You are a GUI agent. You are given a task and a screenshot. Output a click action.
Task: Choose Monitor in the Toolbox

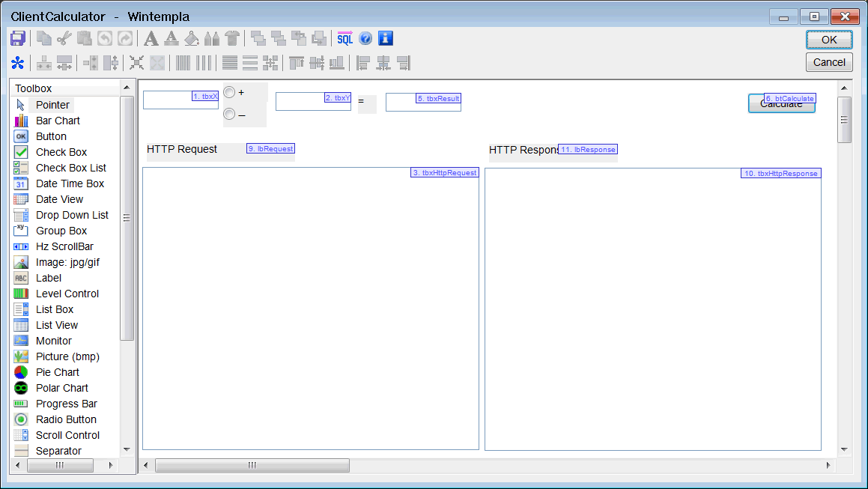pos(54,341)
